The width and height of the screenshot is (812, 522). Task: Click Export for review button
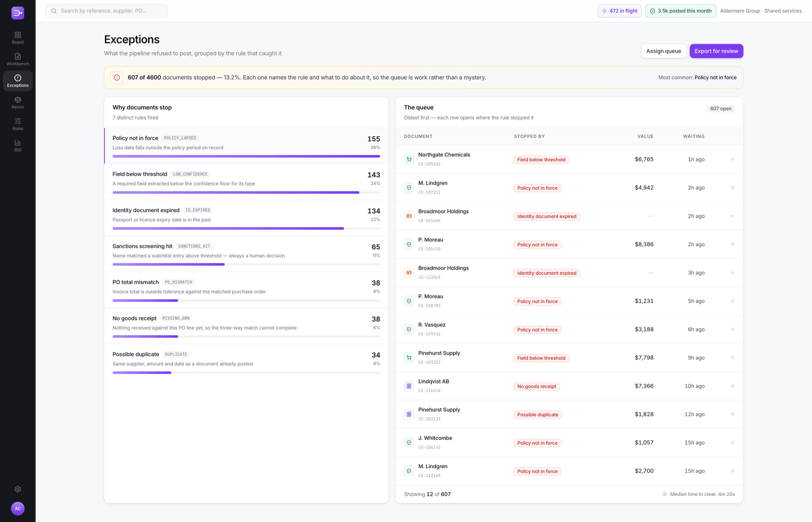(716, 51)
